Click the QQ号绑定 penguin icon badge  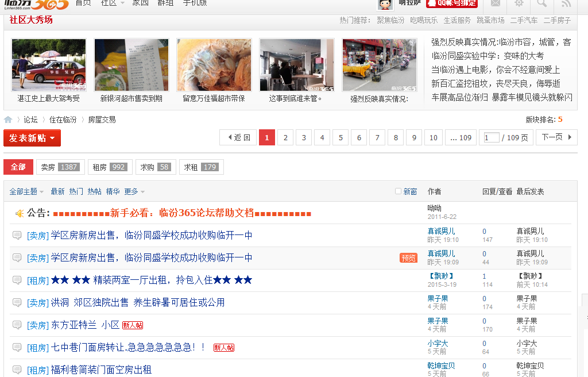tap(431, 3)
